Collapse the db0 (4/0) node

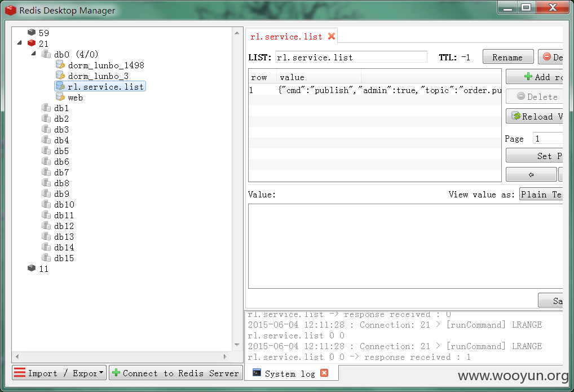pyautogui.click(x=34, y=54)
